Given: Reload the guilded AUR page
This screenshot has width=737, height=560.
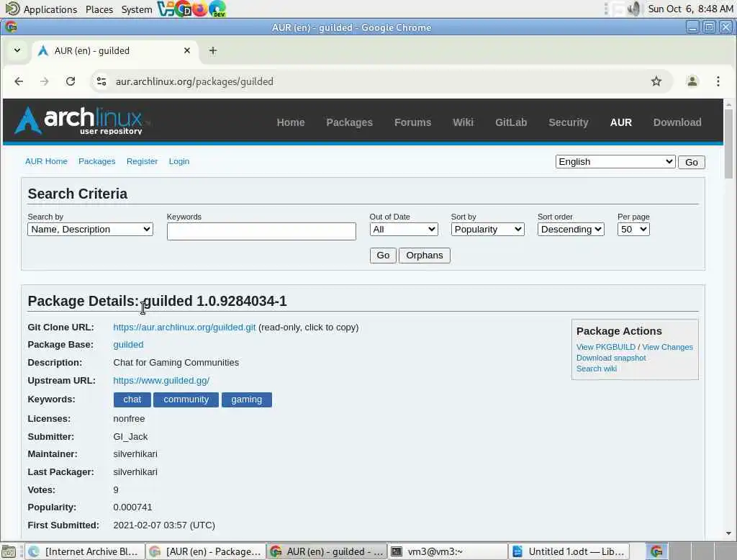Looking at the screenshot, I should click(x=71, y=81).
